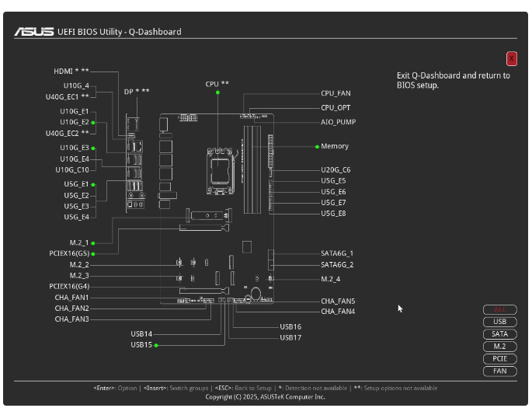Viewport: 532px width, 408px height.
Task: Click the SATA6G_1 port label
Action: coord(337,253)
